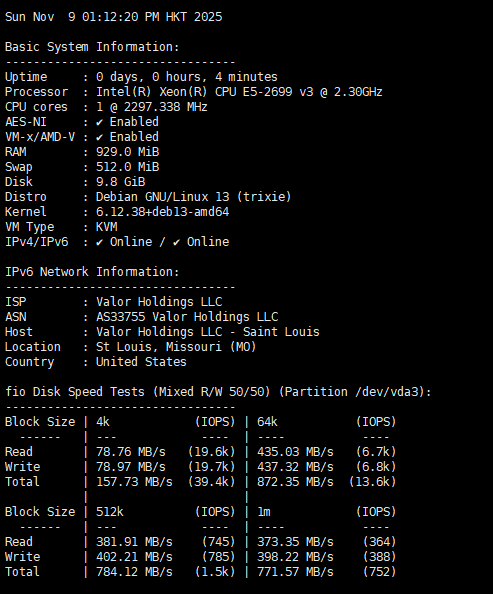
Task: Click the KVM VM Type value
Action: pyautogui.click(x=106, y=227)
